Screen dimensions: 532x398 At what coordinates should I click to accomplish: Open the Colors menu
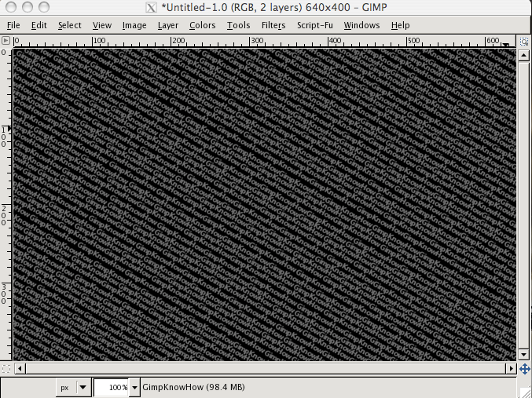[203, 25]
